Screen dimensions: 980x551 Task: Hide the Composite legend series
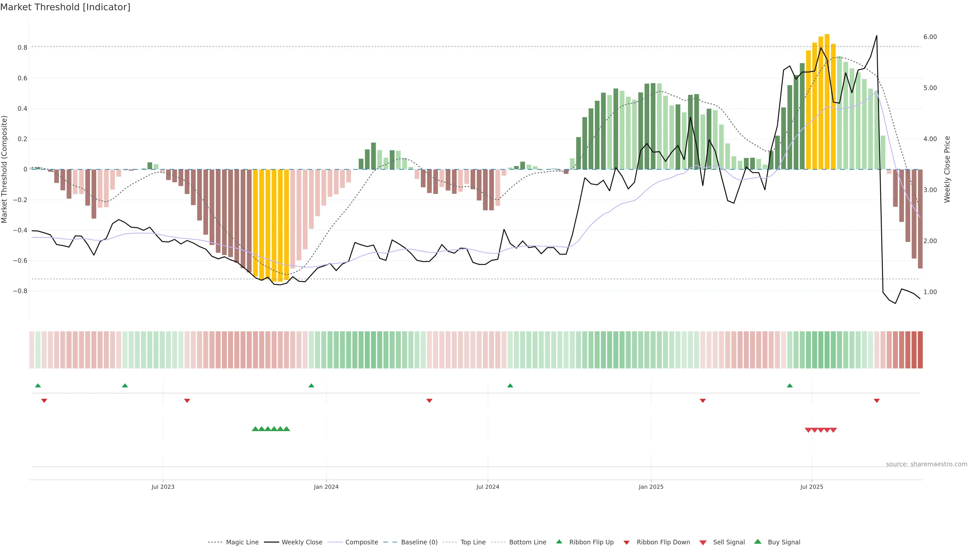point(361,542)
